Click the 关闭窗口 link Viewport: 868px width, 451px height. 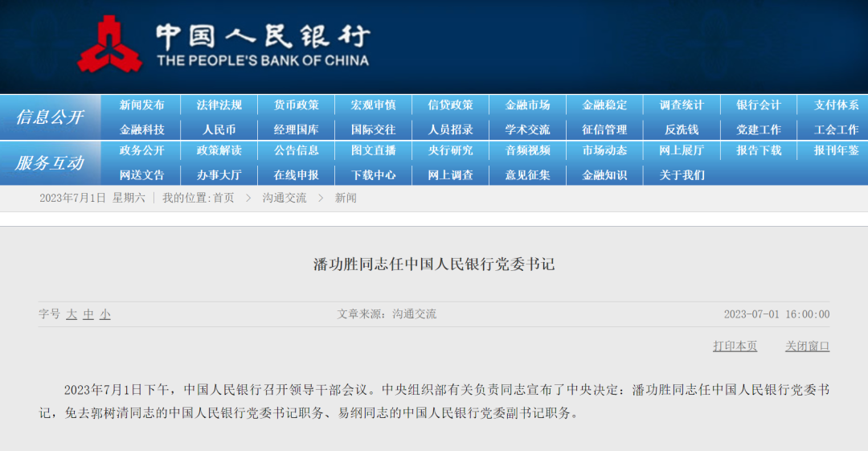coord(807,346)
